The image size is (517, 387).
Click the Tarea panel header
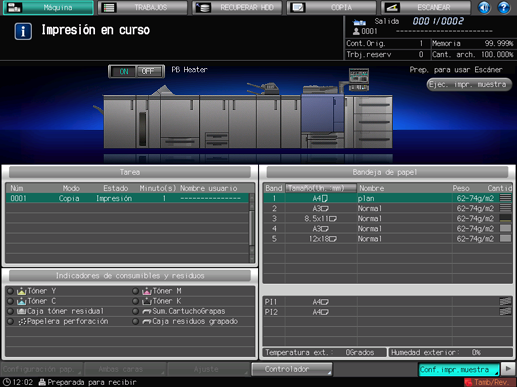click(x=130, y=172)
